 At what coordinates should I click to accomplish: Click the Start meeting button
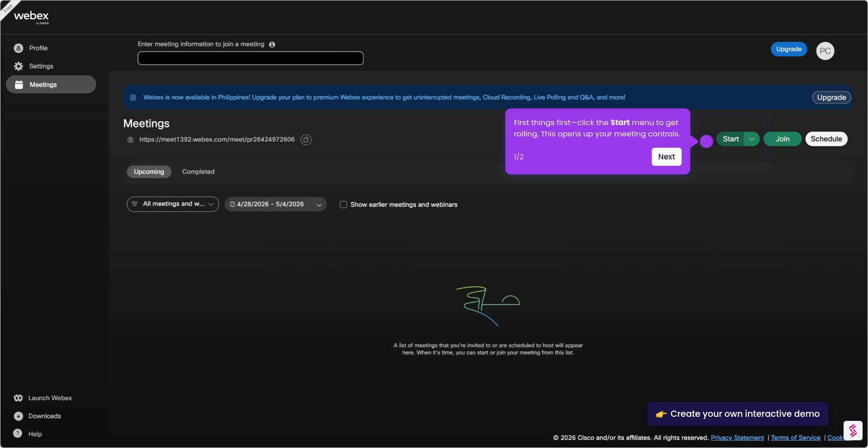tap(731, 139)
